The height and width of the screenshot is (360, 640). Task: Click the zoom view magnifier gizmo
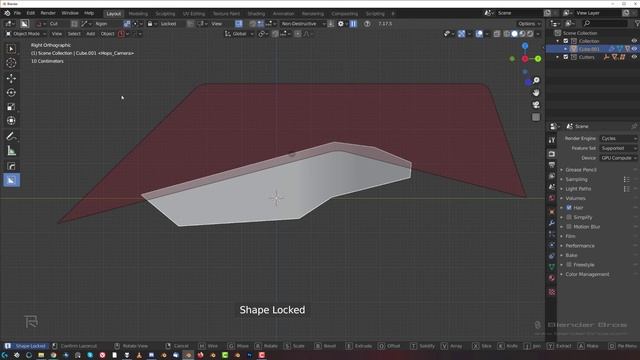click(x=536, y=80)
